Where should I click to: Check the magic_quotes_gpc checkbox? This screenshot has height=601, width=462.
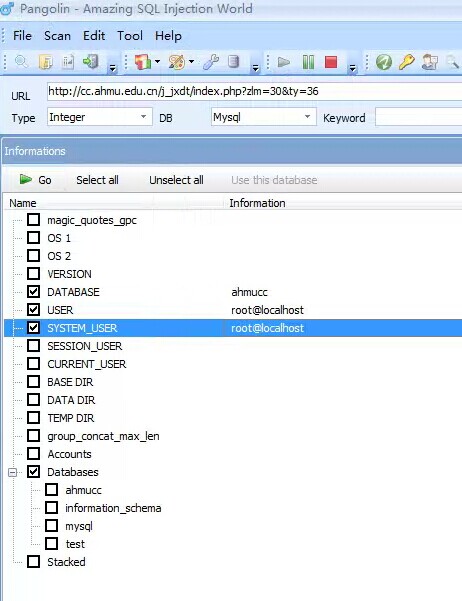click(33, 220)
